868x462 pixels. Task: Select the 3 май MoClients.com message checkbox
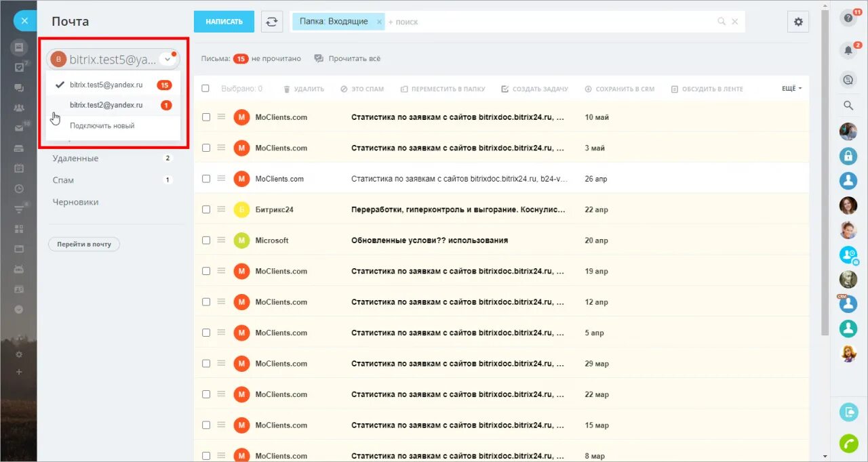point(206,148)
